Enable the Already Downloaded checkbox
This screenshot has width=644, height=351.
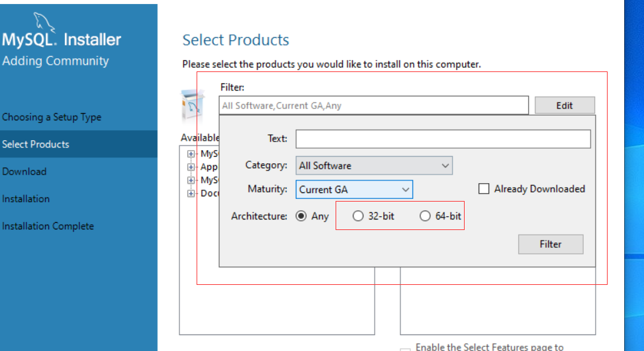click(484, 188)
